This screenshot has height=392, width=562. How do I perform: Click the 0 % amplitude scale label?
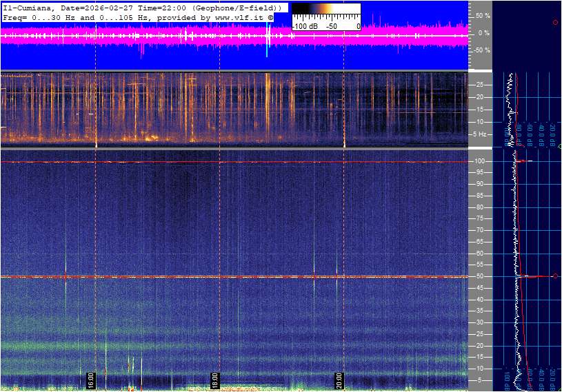click(484, 33)
